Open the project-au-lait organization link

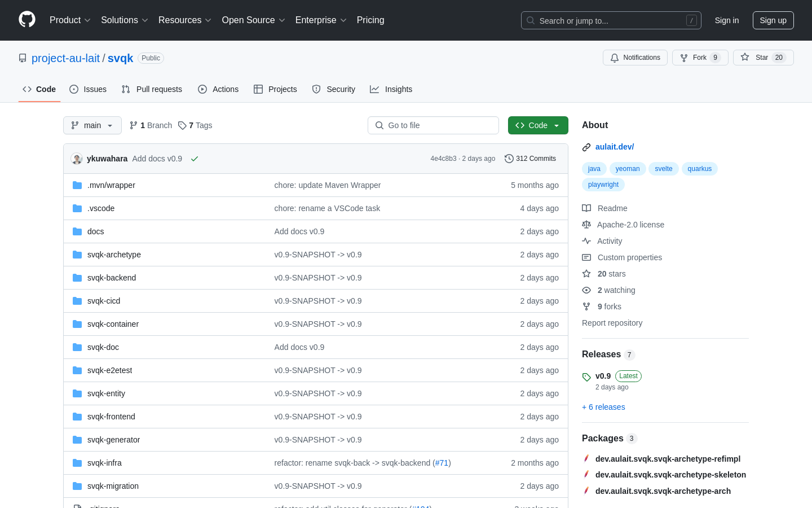(65, 58)
